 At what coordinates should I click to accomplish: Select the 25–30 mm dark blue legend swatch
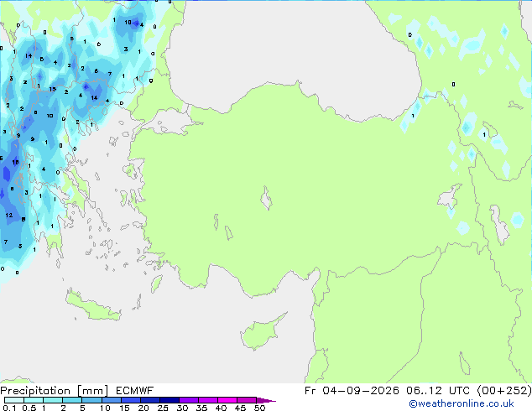(x=170, y=400)
